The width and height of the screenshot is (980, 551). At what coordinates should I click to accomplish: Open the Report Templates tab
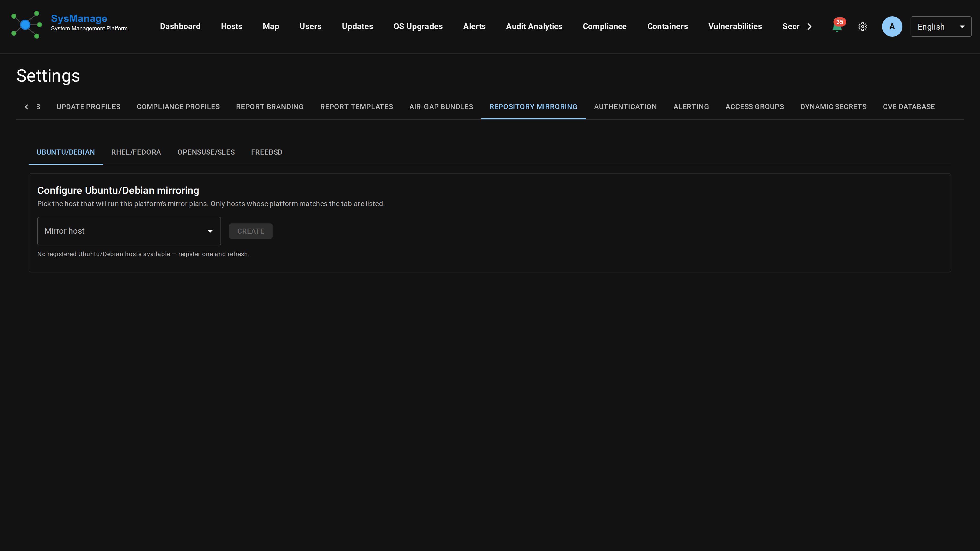point(357,107)
